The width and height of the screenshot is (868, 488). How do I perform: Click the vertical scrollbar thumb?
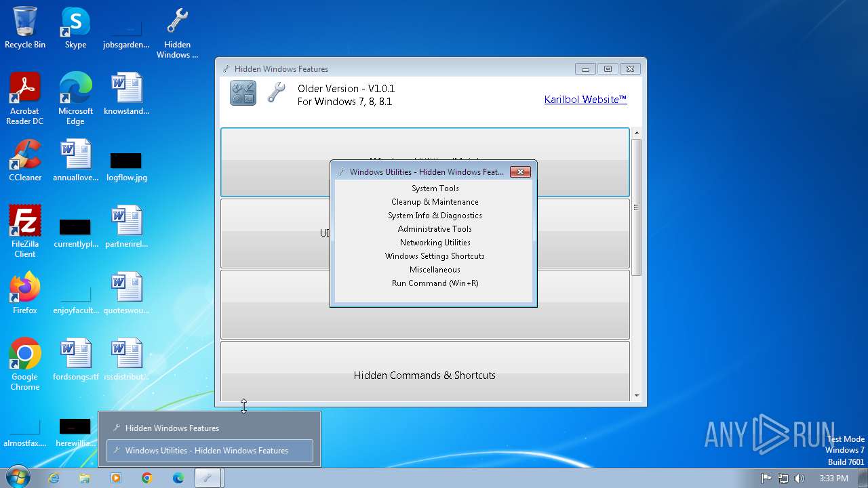[x=636, y=207]
